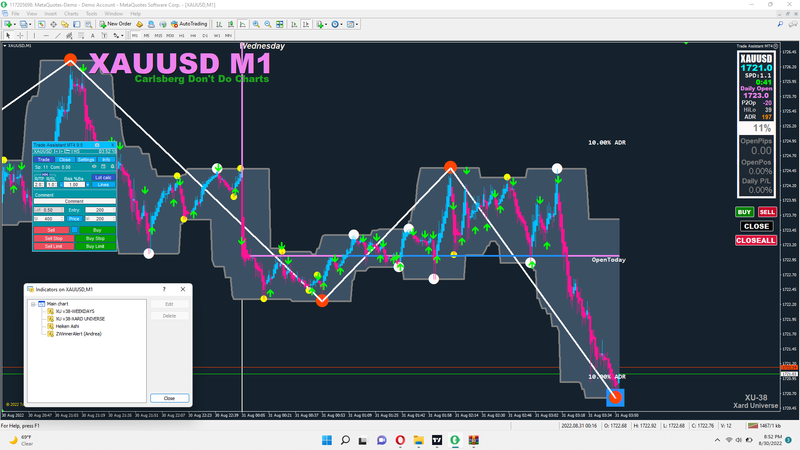Open the Help menu

(x=135, y=14)
